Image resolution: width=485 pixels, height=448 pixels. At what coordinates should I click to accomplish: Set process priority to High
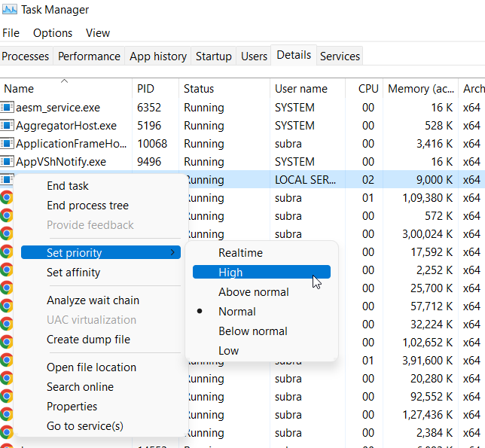pos(230,273)
